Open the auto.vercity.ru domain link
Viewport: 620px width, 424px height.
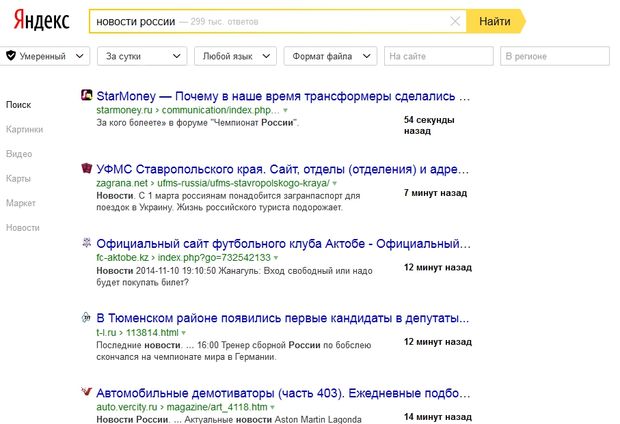click(x=127, y=407)
